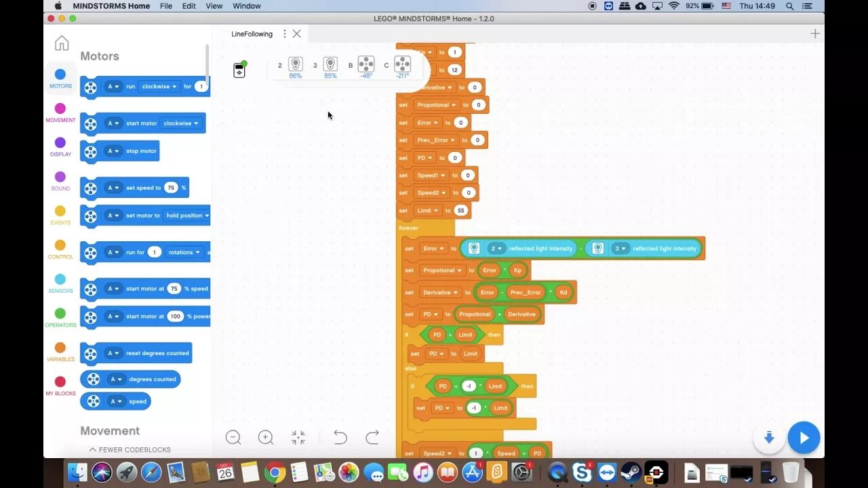Open sensor port 3 dropdown in Error block

(x=620, y=249)
